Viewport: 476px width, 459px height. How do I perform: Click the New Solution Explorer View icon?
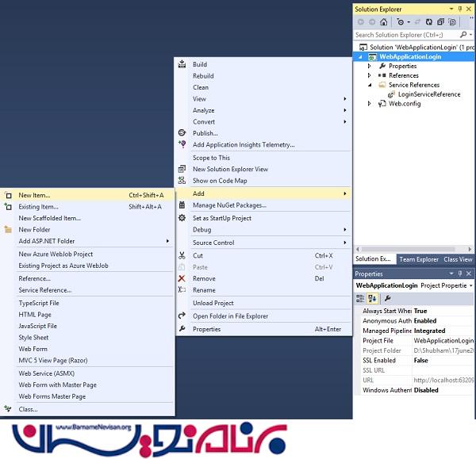pyautogui.click(x=182, y=169)
